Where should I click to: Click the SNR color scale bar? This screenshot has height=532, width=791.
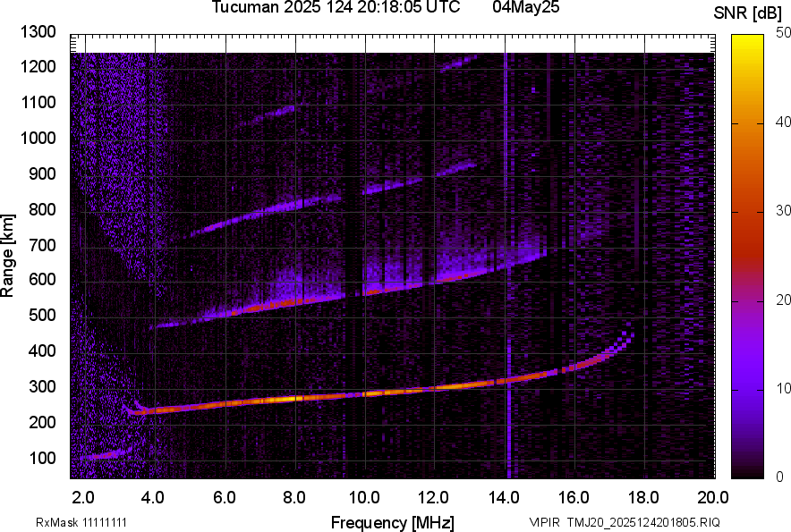(747, 257)
